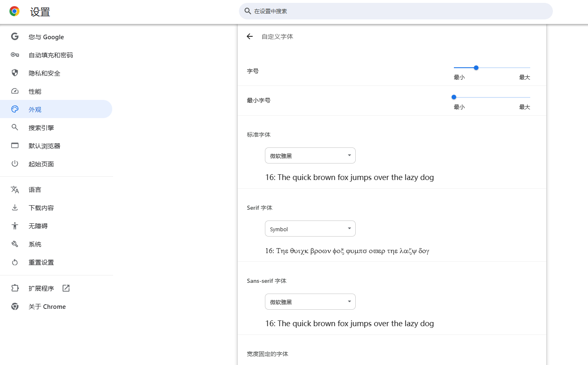Click the Sans-serif preview sentence
Image resolution: width=588 pixels, height=365 pixels.
pyautogui.click(x=349, y=324)
